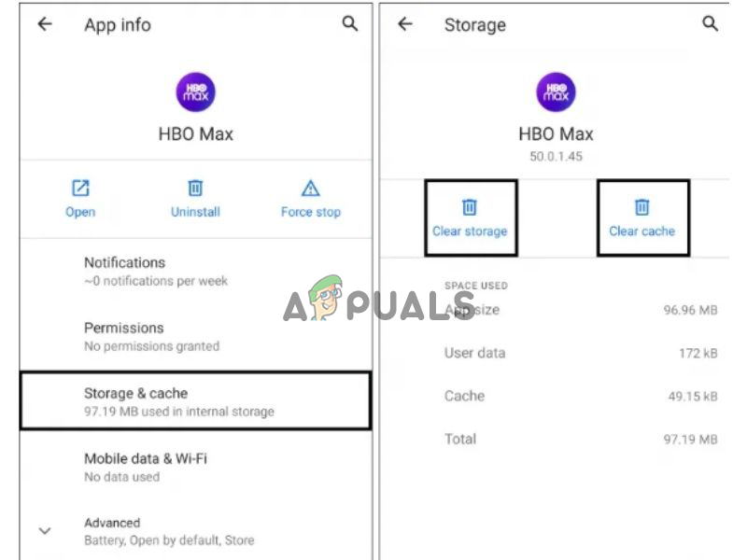Expand the Advanced section chevron

[x=44, y=531]
